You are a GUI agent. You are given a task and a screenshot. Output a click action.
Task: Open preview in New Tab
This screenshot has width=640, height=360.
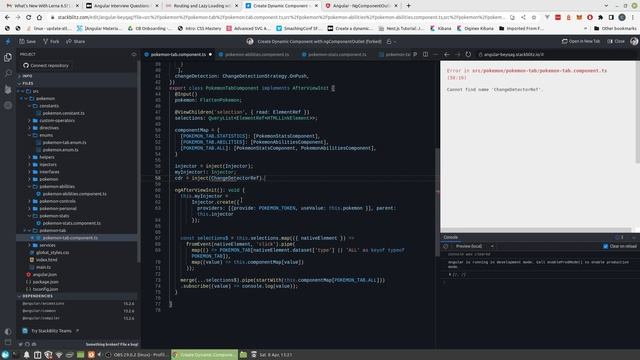581,41
